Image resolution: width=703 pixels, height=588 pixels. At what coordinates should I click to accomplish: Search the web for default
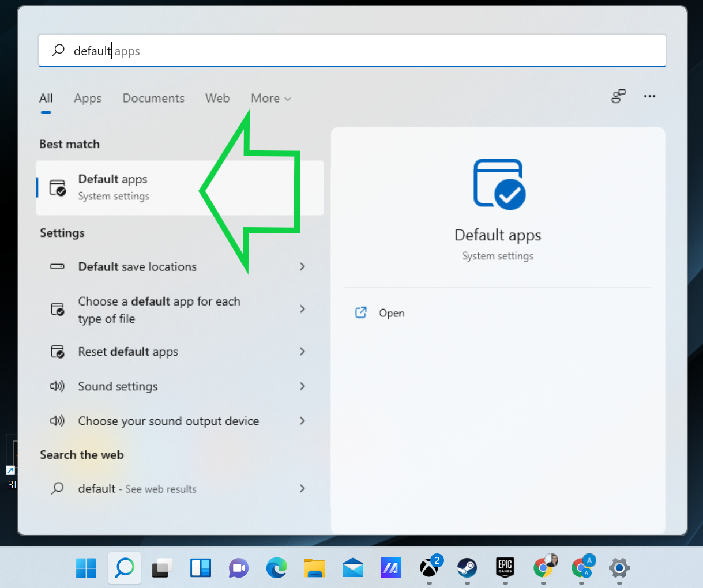tap(137, 489)
